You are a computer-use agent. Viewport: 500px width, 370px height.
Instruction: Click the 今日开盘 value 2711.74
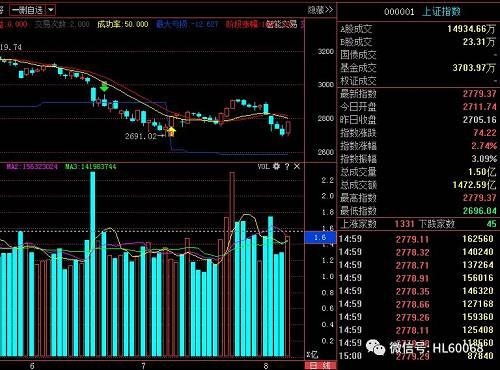click(479, 107)
